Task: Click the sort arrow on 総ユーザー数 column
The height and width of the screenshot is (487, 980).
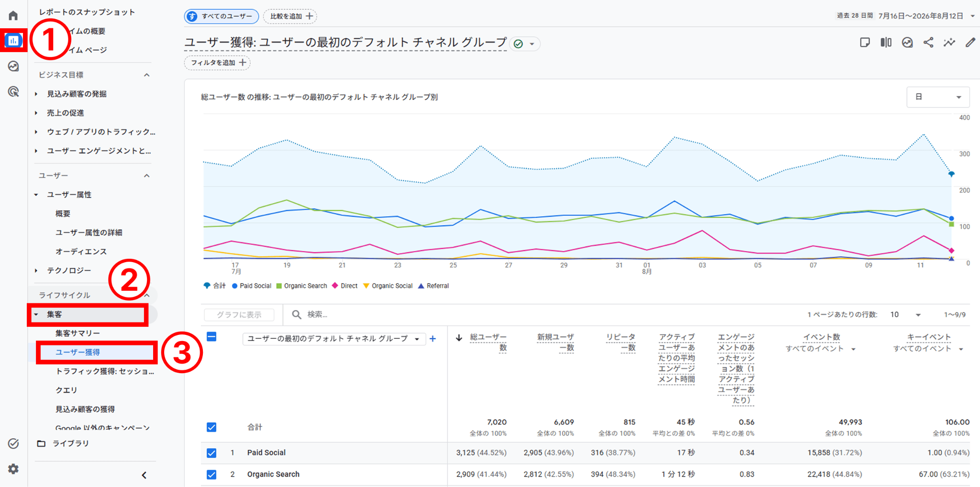Action: (x=459, y=338)
